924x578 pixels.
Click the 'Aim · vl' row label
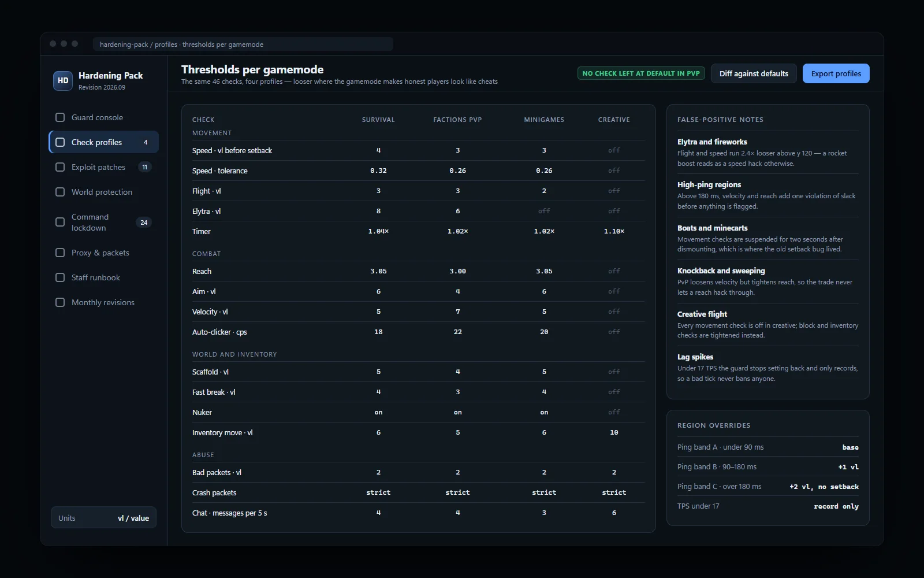pos(204,291)
